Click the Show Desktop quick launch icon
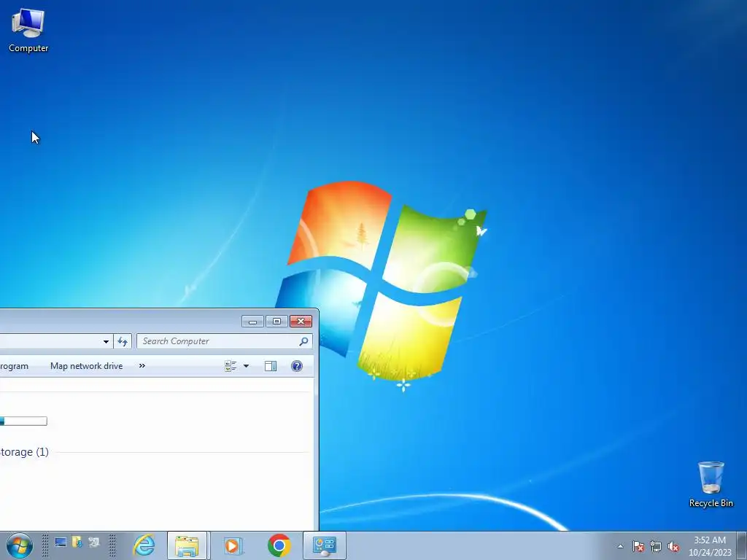The width and height of the screenshot is (747, 560). 61,542
